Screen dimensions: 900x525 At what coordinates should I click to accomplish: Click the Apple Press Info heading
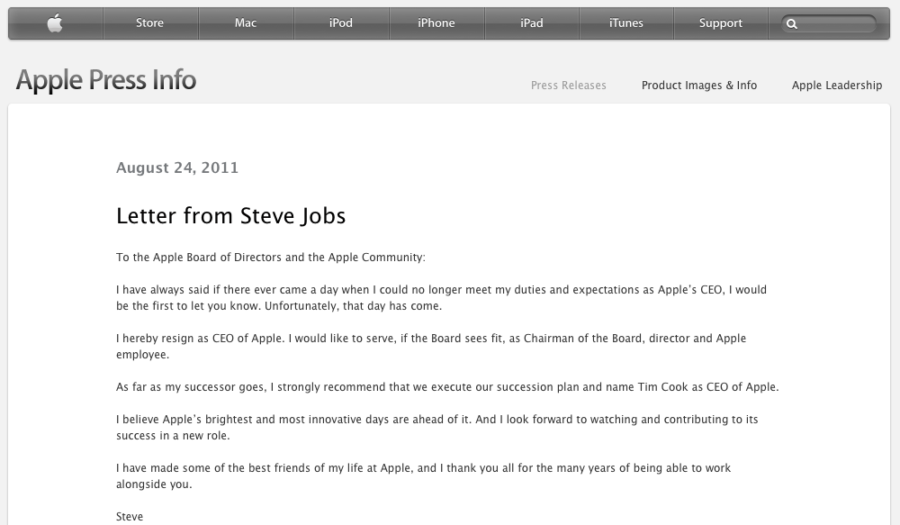106,80
